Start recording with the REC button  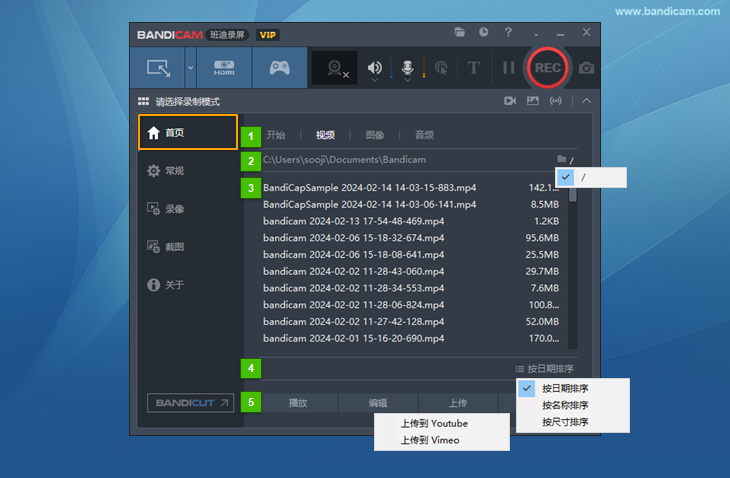coord(548,68)
